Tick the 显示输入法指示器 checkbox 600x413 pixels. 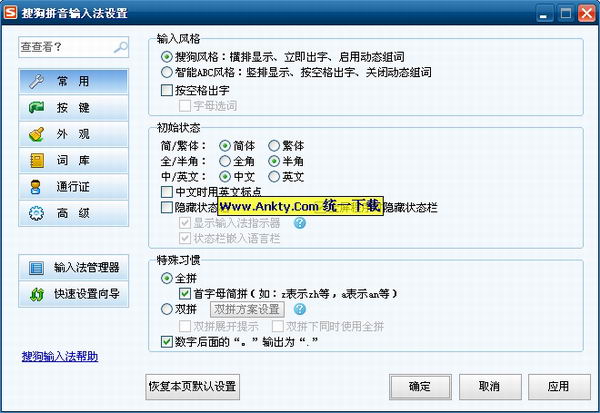tap(185, 223)
